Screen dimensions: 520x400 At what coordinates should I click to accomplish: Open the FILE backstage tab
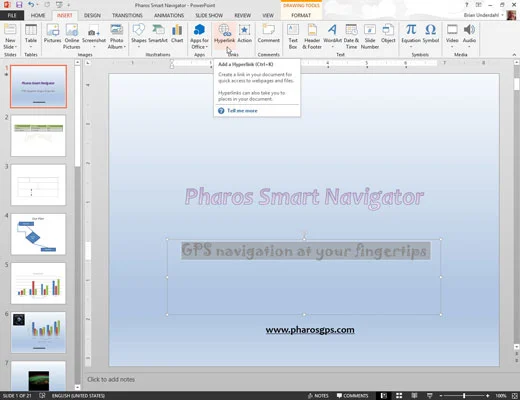click(x=12, y=15)
